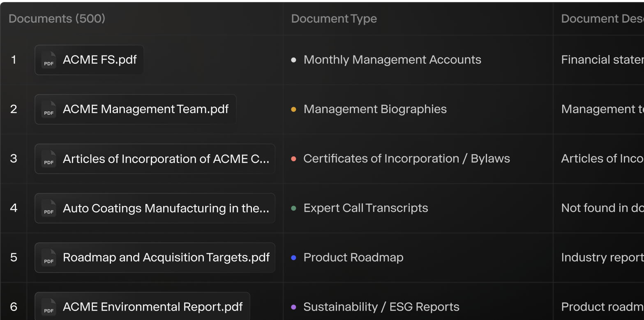Click blue dot beside Product Roadmap
The width and height of the screenshot is (644, 320).
(293, 257)
